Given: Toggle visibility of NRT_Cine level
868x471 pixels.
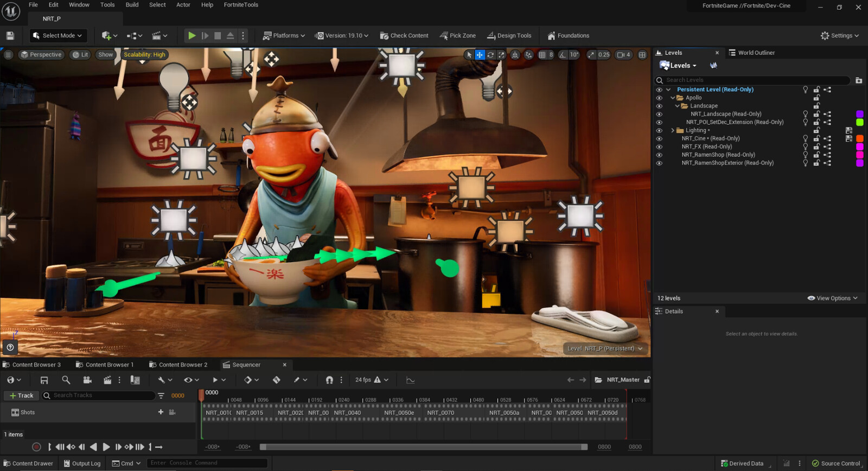Looking at the screenshot, I should pyautogui.click(x=659, y=138).
